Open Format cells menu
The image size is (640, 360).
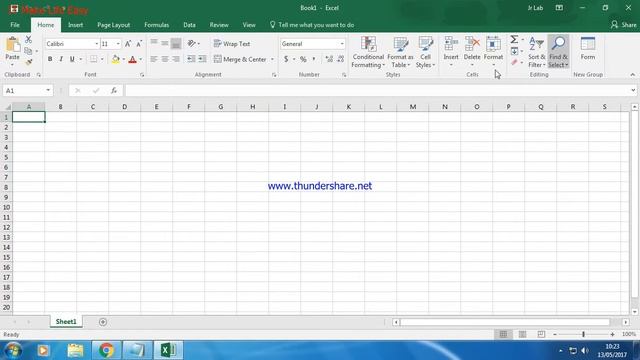[493, 51]
